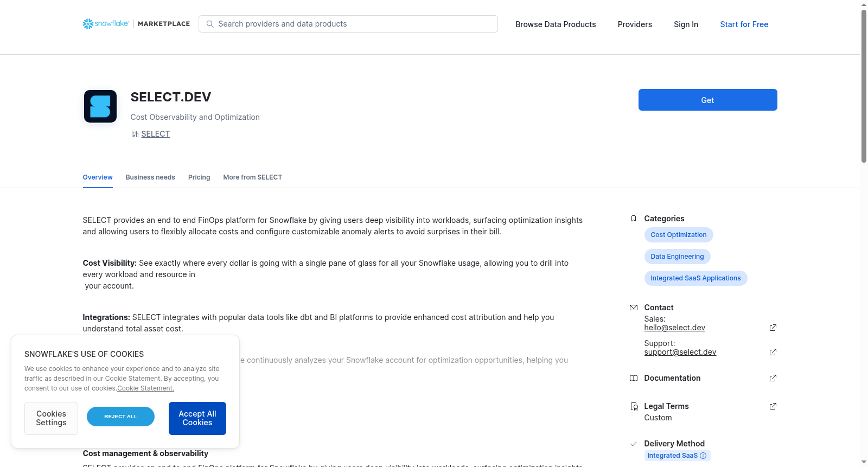868x467 pixels.
Task: Click the scrollbar down arrow
Action: click(x=864, y=462)
